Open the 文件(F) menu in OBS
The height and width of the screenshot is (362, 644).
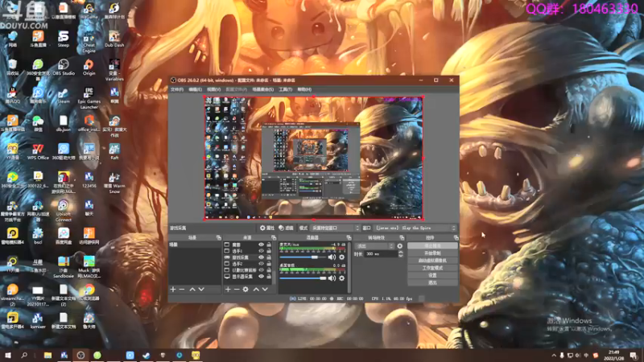click(x=177, y=89)
